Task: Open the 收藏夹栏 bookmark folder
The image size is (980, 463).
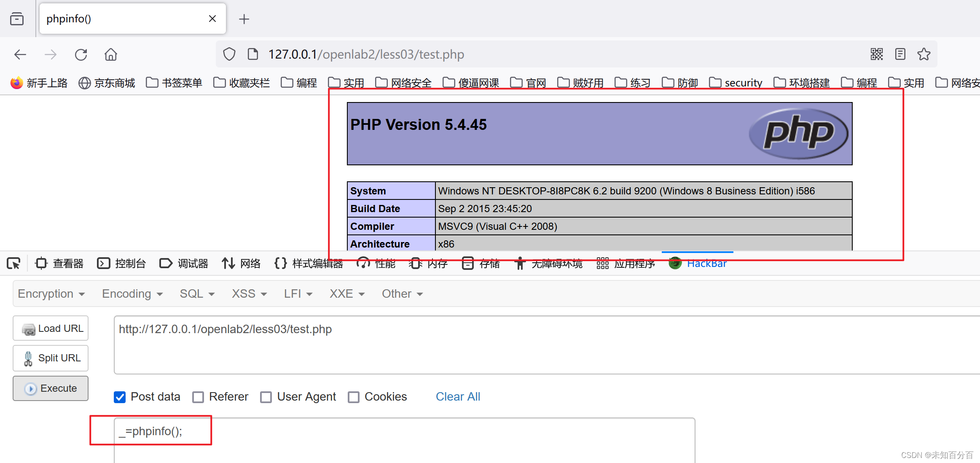Action: 242,83
